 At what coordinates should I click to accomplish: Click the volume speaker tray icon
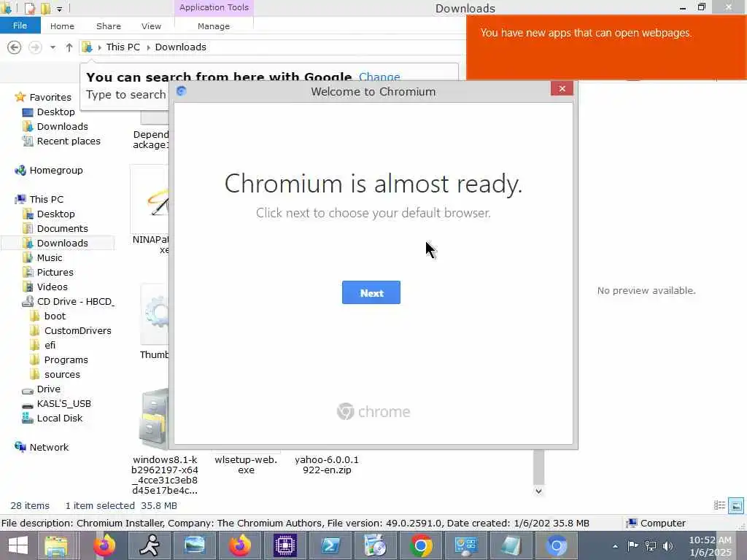coord(667,545)
